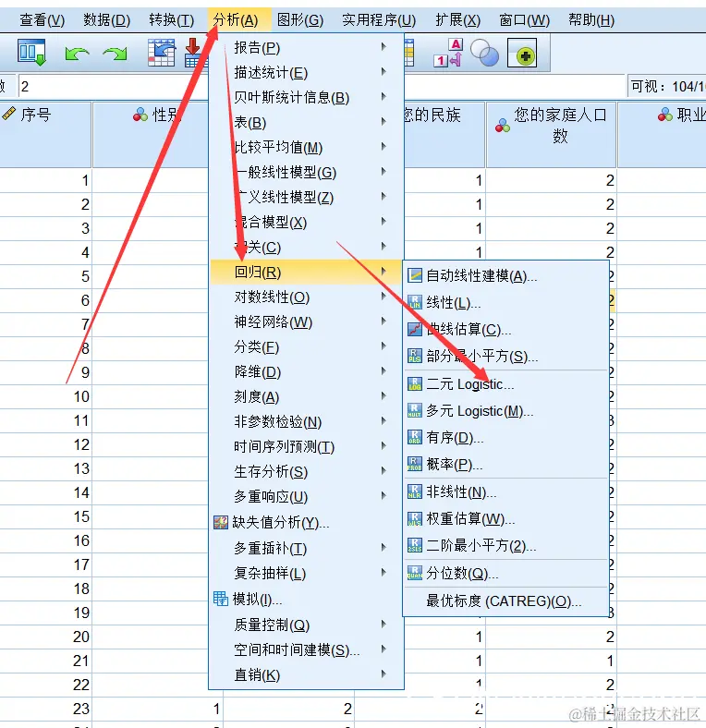Click the data view icon with green arrow
The width and height of the screenshot is (706, 728).
[31, 53]
